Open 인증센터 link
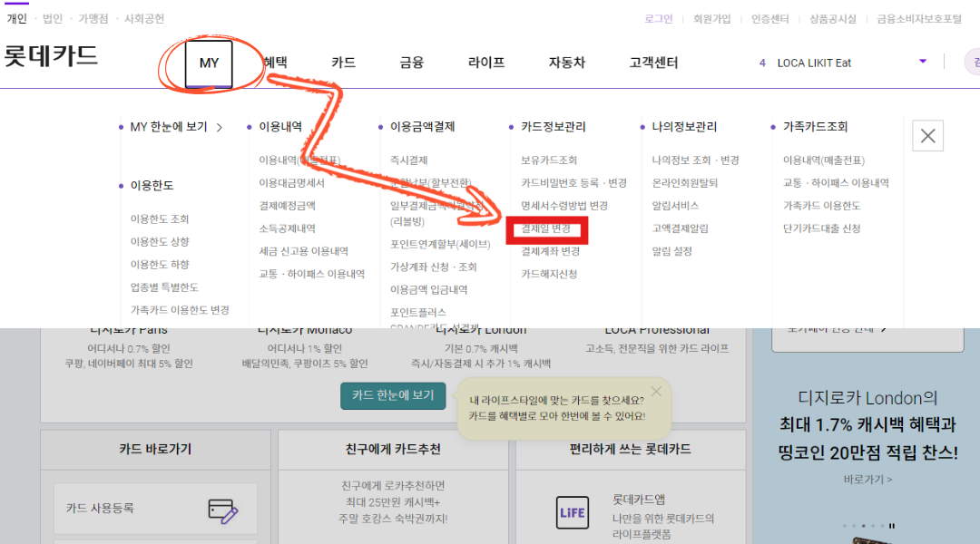The width and height of the screenshot is (980, 544). pyautogui.click(x=770, y=19)
